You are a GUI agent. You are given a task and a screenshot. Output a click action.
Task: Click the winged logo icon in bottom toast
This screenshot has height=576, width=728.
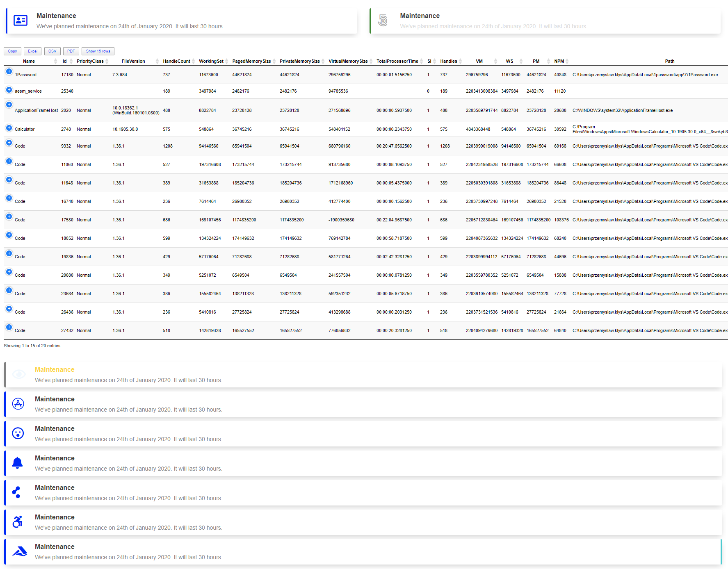tap(19, 551)
